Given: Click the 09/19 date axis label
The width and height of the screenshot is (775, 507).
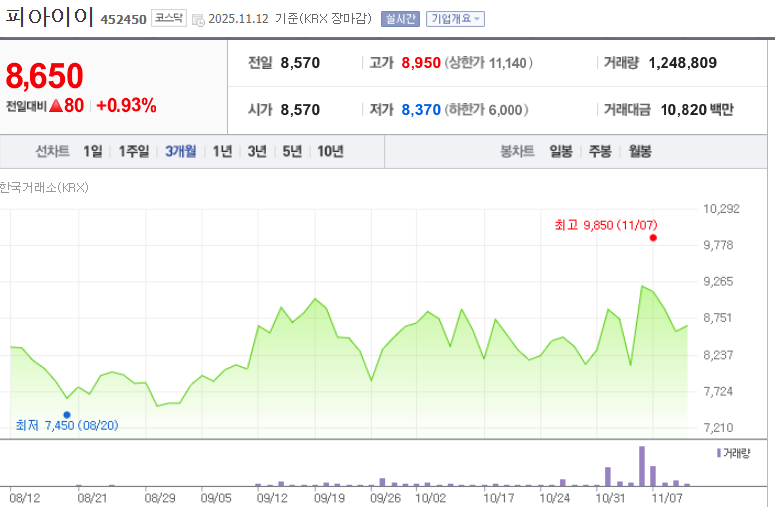Looking at the screenshot, I should click(329, 498).
